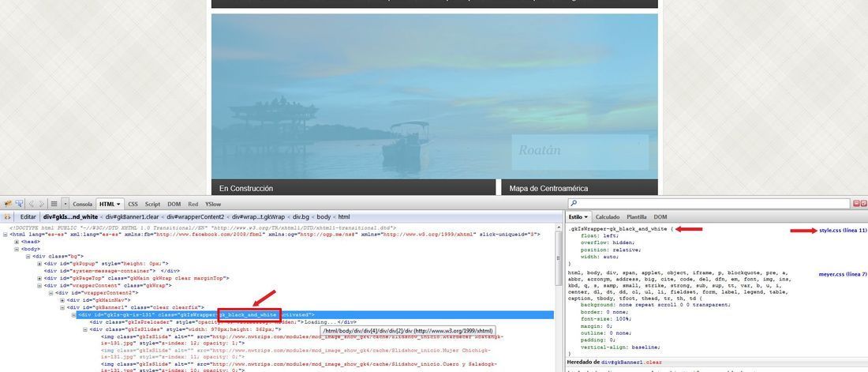868x372 pixels.
Task: Expand the head node
Action: pyautogui.click(x=17, y=242)
